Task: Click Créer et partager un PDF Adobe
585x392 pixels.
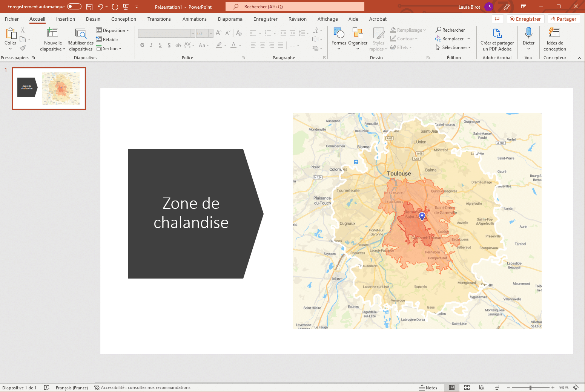Action: 497,39
